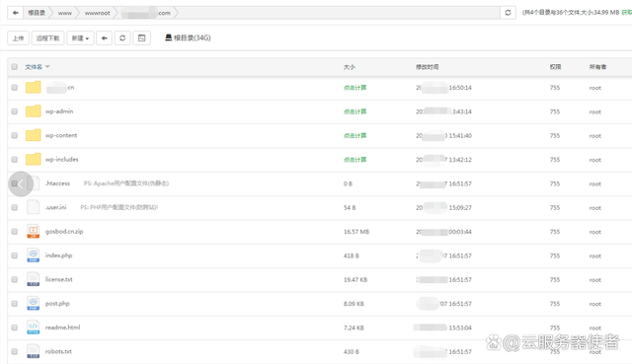Check the box for license.txt row
The image size is (632, 364).
click(x=15, y=279)
